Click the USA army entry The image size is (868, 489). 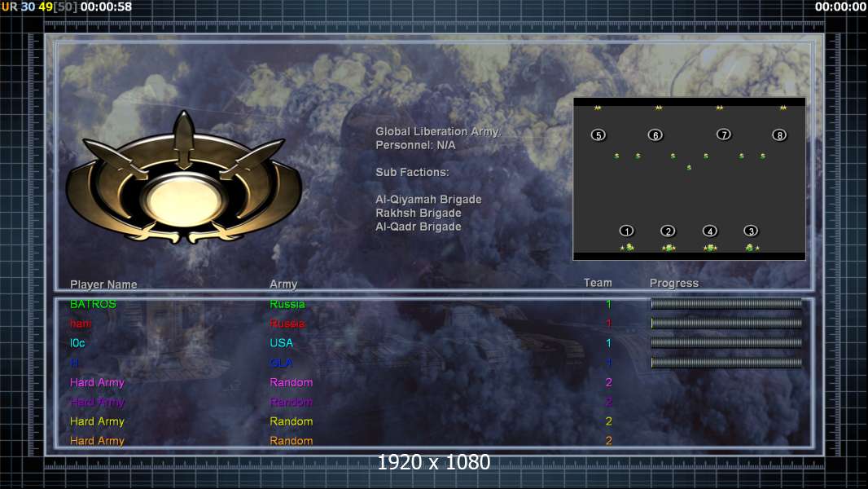click(x=281, y=343)
